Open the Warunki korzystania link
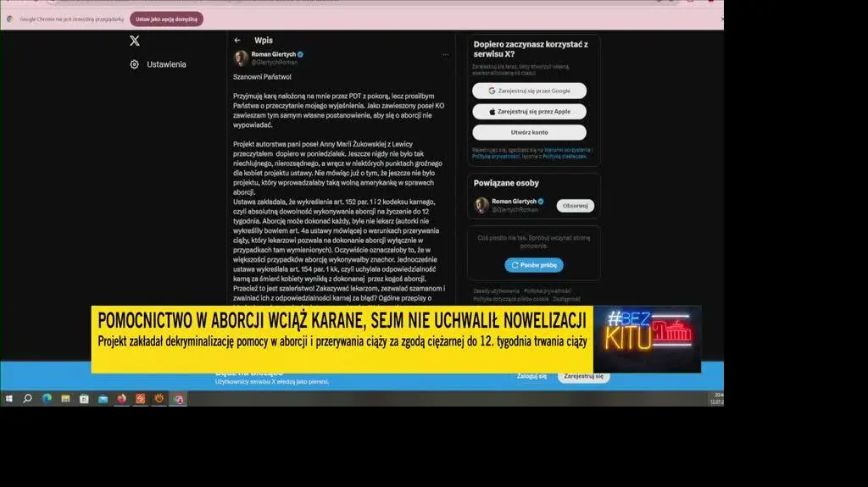The image size is (868, 487). [x=567, y=150]
